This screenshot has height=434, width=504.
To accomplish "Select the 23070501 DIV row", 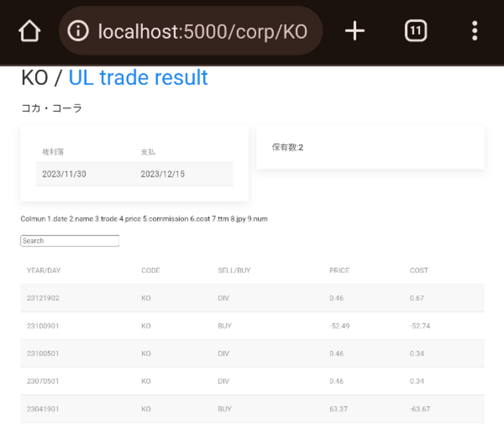I will click(x=252, y=381).
